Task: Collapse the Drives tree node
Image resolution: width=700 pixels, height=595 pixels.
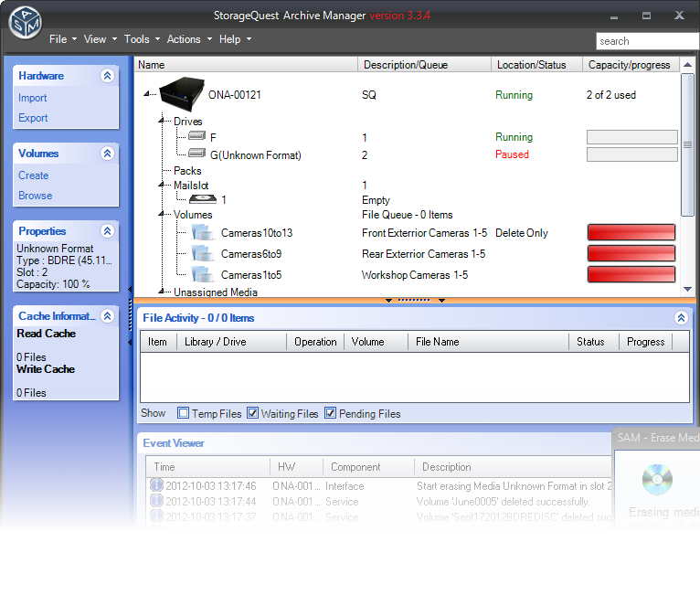Action: [x=161, y=120]
